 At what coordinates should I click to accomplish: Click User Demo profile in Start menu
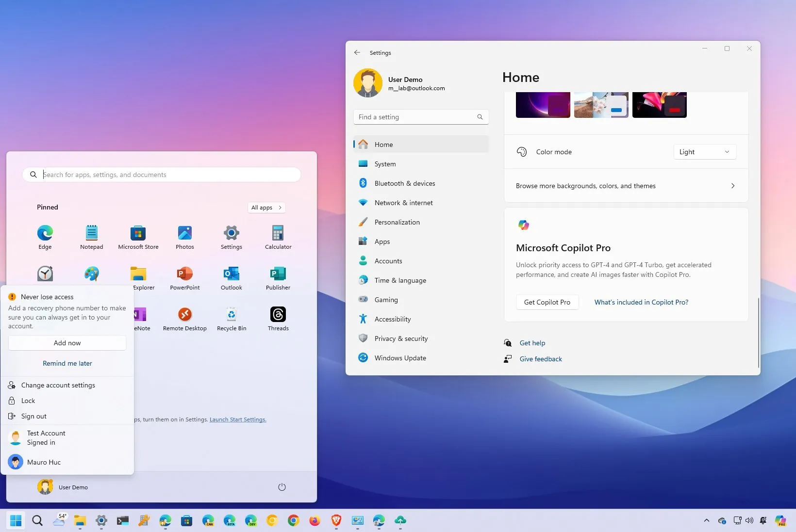click(63, 487)
